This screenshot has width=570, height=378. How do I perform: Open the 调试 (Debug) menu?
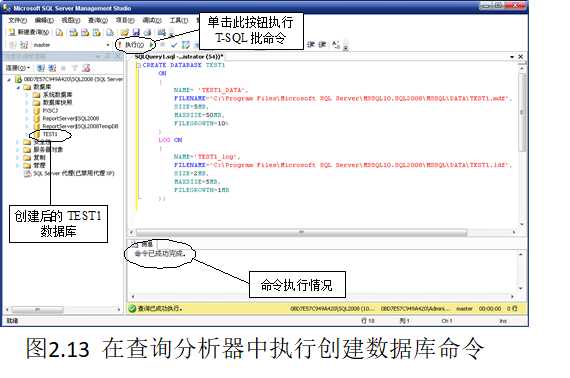tap(152, 20)
